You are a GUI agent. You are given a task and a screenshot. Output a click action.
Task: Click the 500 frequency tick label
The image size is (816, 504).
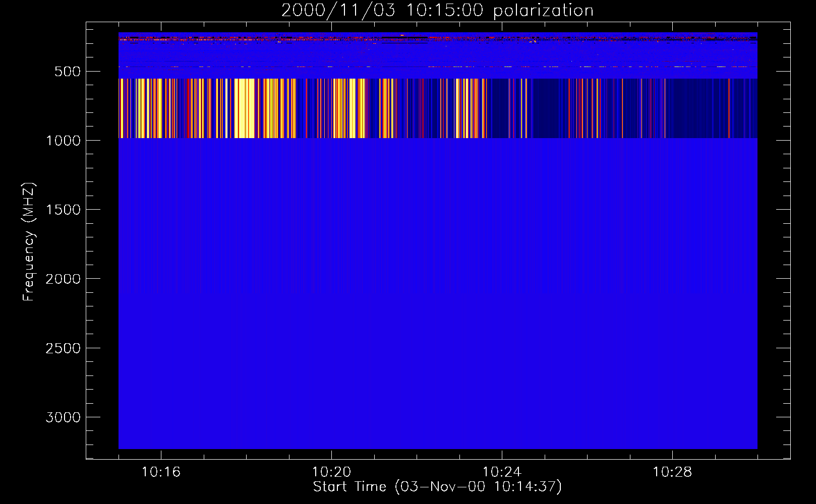click(x=68, y=72)
